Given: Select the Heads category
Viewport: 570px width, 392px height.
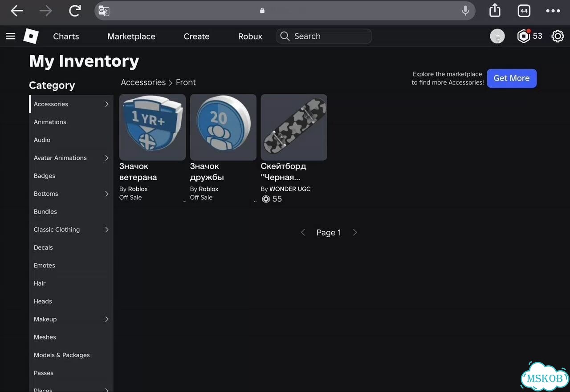Looking at the screenshot, I should click(43, 301).
